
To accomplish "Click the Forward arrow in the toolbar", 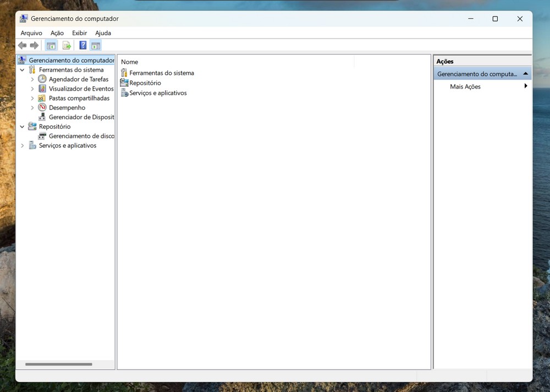I will coord(34,46).
